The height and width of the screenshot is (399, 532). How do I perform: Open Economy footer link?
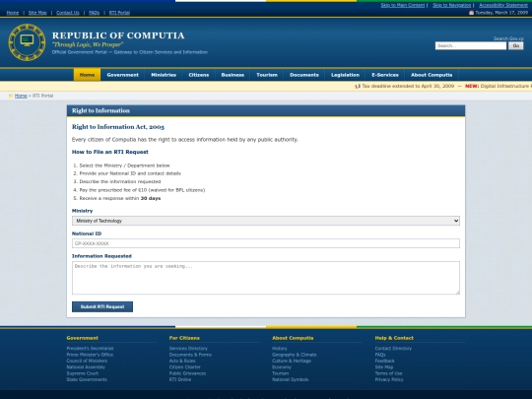282,367
